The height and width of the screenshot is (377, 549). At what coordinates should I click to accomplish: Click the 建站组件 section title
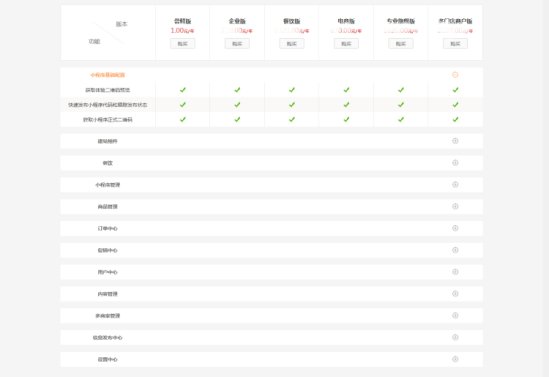(x=107, y=141)
